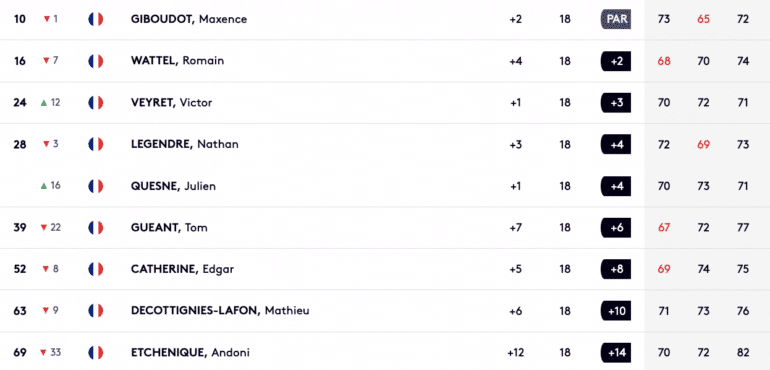The height and width of the screenshot is (370, 770).
Task: Click the red down arrow beside 33
Action: pyautogui.click(x=43, y=352)
